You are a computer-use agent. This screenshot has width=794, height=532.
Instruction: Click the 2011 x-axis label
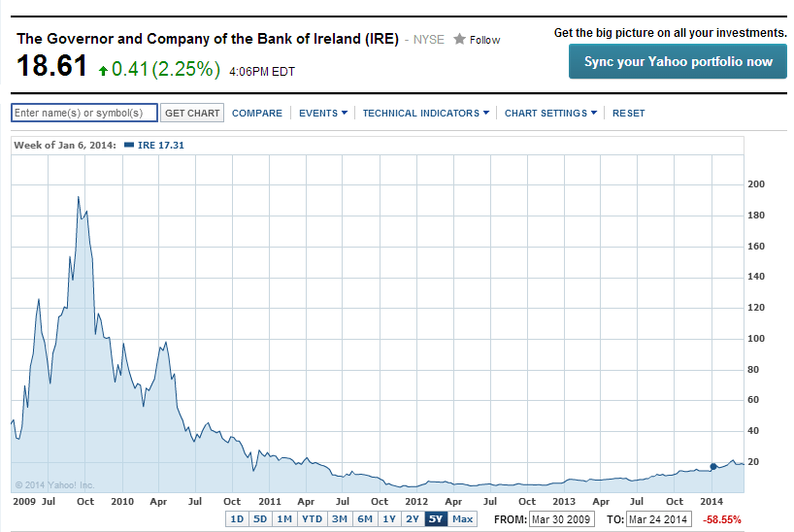pyautogui.click(x=270, y=501)
